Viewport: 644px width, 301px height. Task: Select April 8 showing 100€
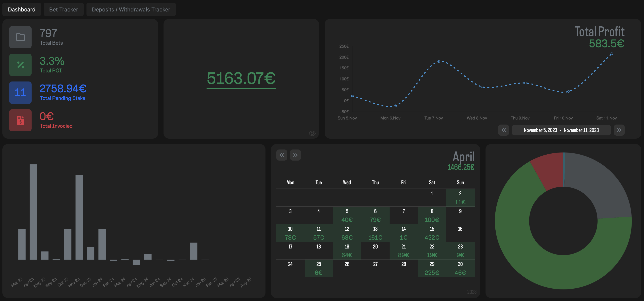[x=432, y=215]
